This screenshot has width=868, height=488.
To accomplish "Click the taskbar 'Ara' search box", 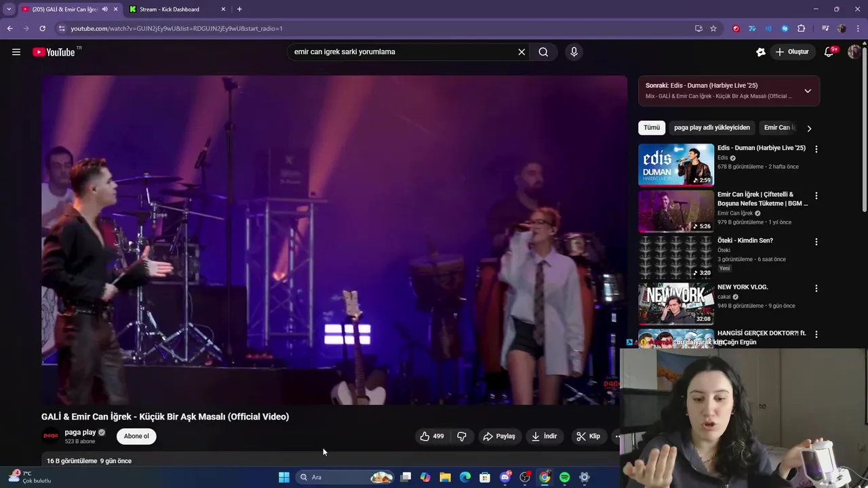I will (344, 477).
